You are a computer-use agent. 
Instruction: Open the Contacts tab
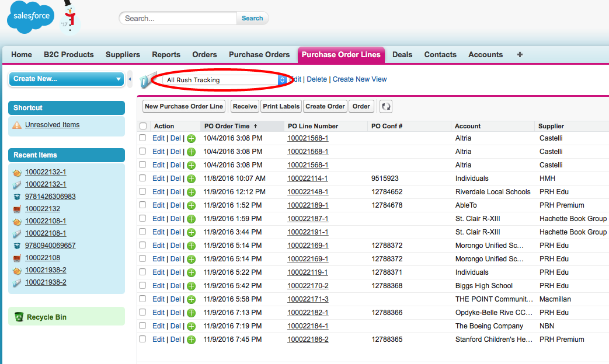[440, 55]
